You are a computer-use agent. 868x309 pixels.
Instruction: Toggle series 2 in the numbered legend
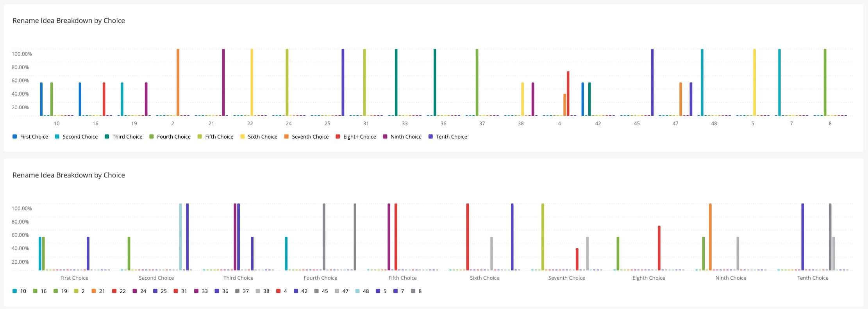click(x=79, y=291)
